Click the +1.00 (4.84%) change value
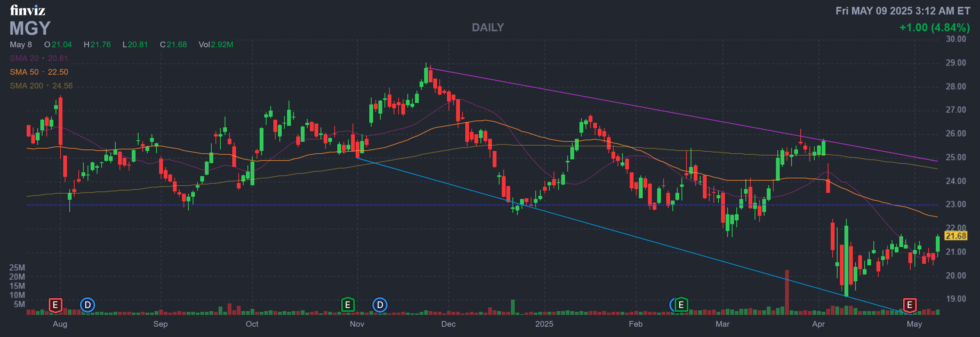Image resolution: width=980 pixels, height=337 pixels. coord(935,27)
